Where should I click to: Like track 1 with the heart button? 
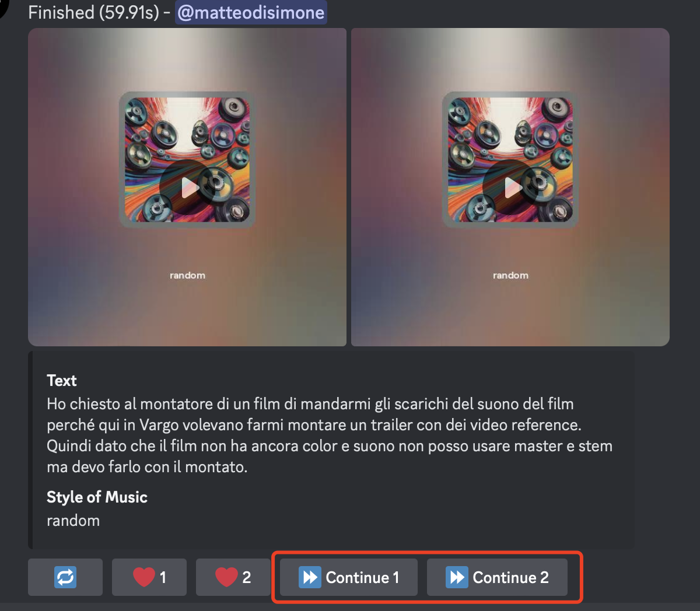click(x=149, y=577)
